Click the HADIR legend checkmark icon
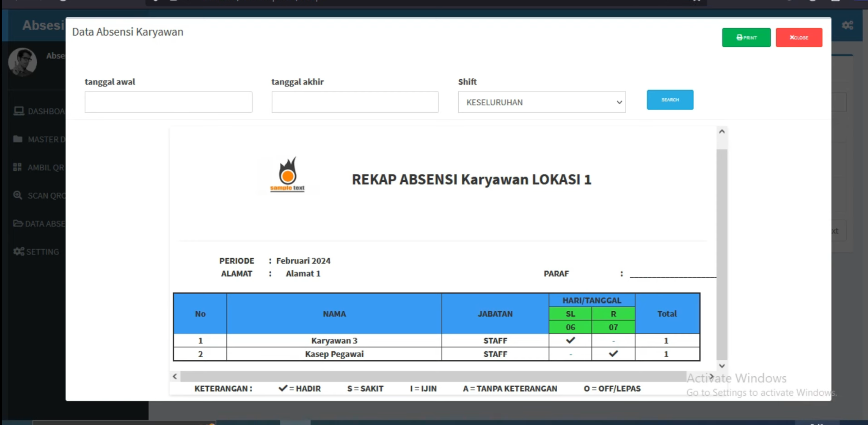The height and width of the screenshot is (425, 868). coord(283,388)
